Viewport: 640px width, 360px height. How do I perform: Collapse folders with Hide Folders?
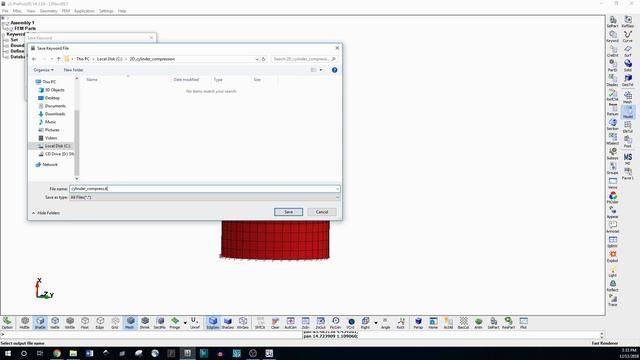[x=46, y=213]
